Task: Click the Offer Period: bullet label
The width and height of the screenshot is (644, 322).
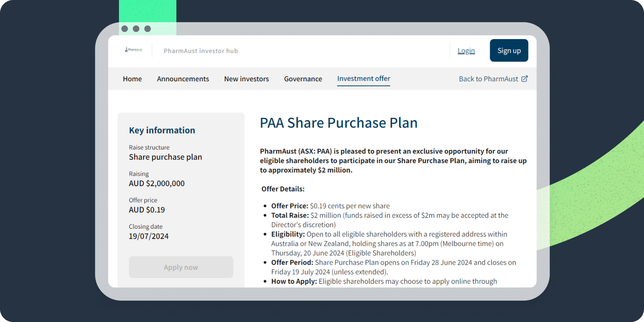Action: [292, 262]
